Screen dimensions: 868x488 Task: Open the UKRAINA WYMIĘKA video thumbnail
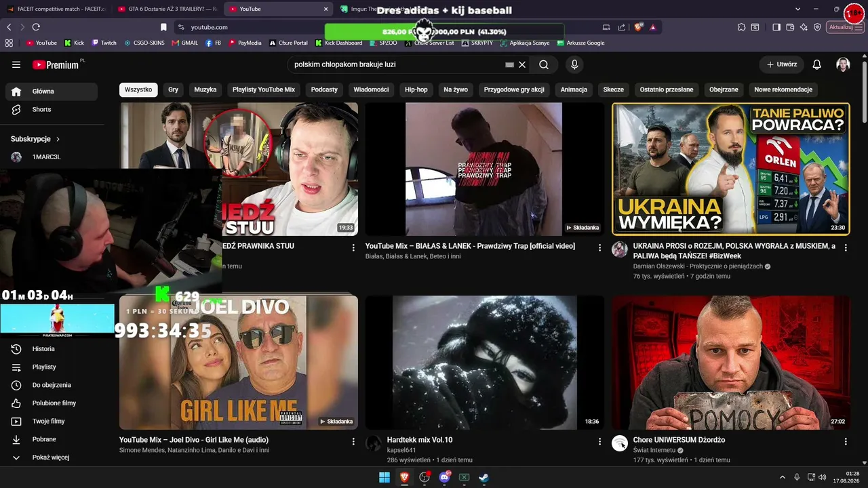[730, 169]
